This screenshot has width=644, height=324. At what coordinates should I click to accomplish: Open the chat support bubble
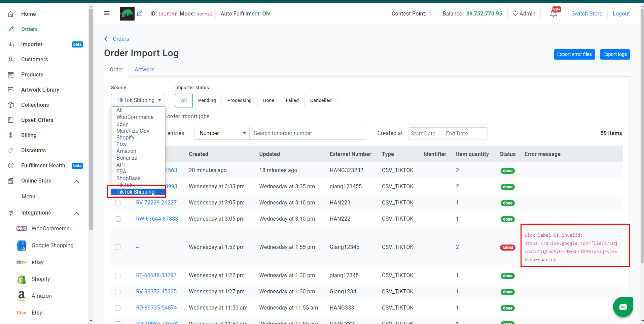click(x=623, y=307)
